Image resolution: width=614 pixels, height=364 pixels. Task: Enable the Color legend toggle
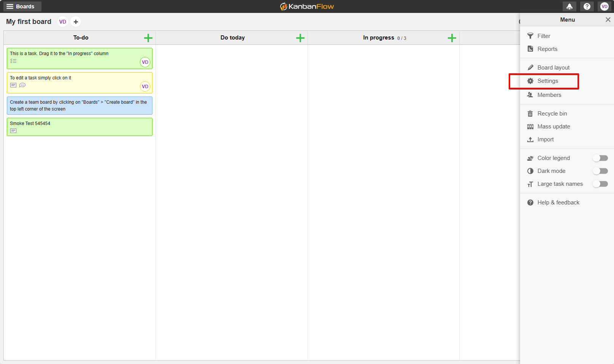click(600, 158)
